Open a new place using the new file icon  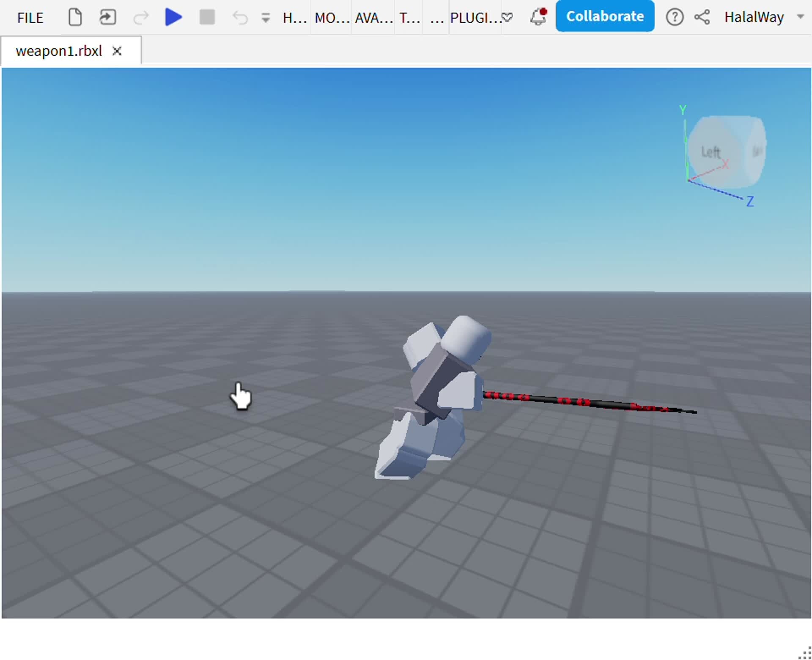[x=75, y=17]
